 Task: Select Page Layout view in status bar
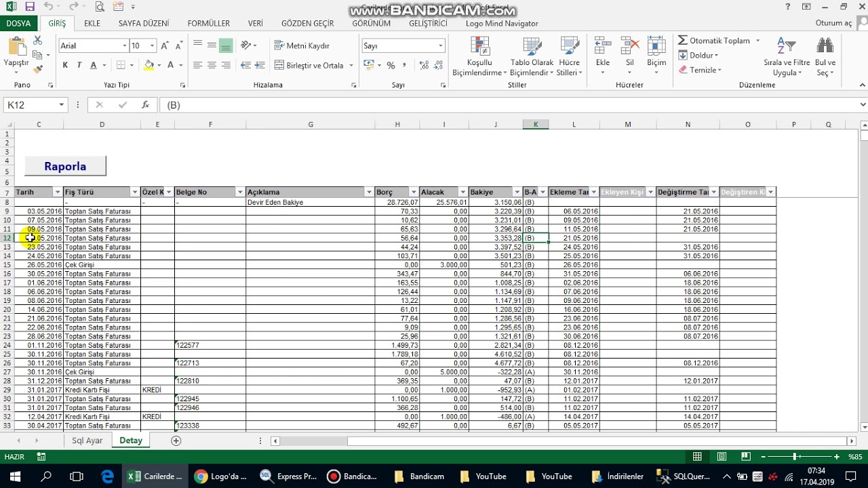pos(722,457)
